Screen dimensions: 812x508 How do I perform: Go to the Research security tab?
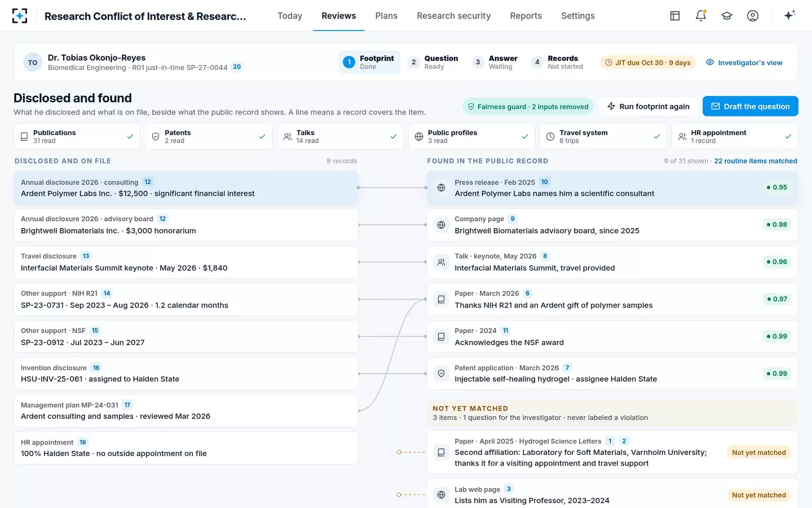(454, 16)
